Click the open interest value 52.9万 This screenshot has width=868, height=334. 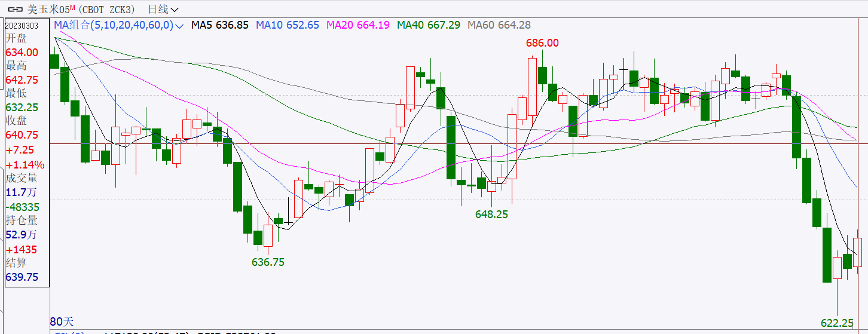pos(21,234)
